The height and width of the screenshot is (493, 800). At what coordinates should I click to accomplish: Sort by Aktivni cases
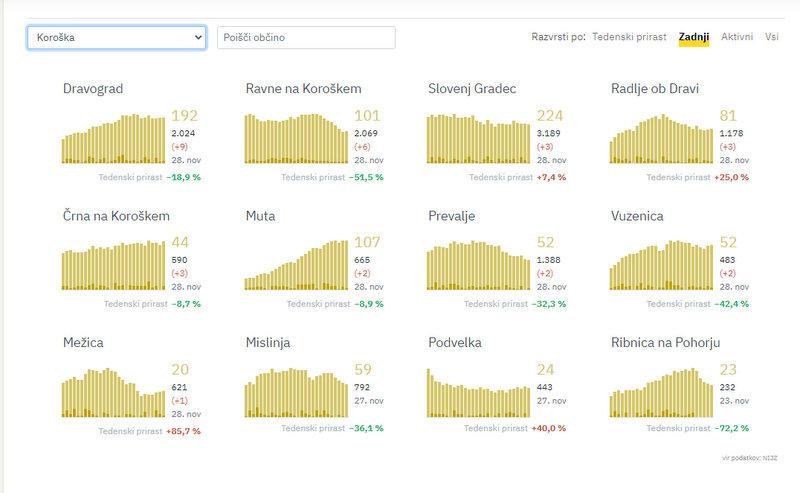[737, 37]
